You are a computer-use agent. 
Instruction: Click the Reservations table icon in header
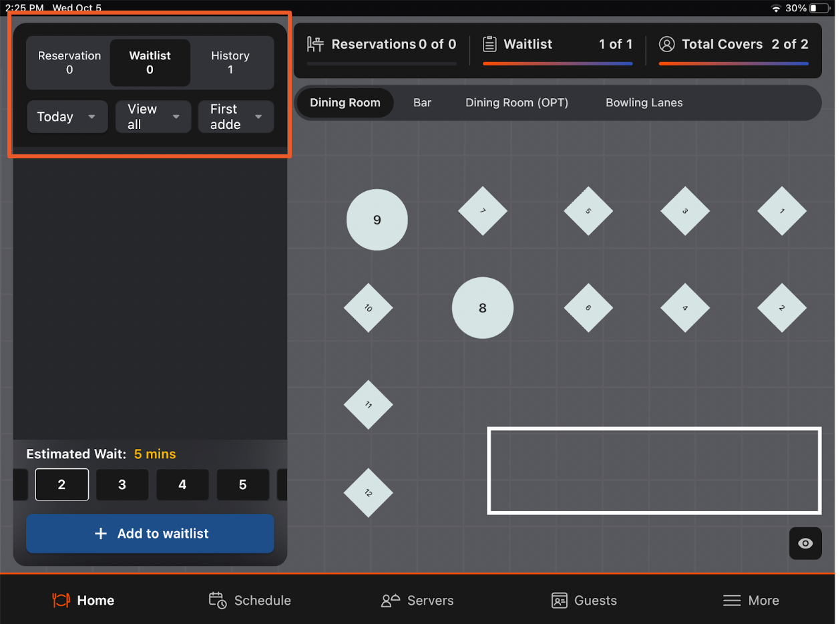[315, 44]
